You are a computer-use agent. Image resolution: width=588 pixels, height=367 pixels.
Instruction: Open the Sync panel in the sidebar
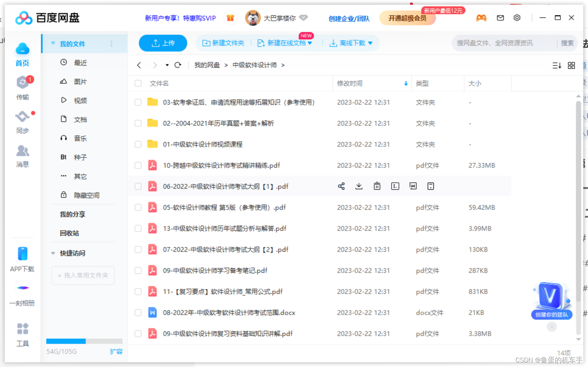(22, 121)
